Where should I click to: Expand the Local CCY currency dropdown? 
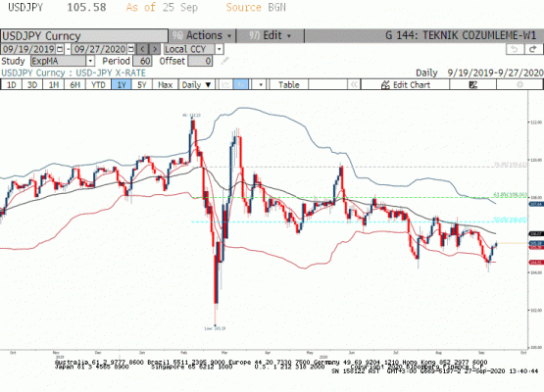pos(219,49)
